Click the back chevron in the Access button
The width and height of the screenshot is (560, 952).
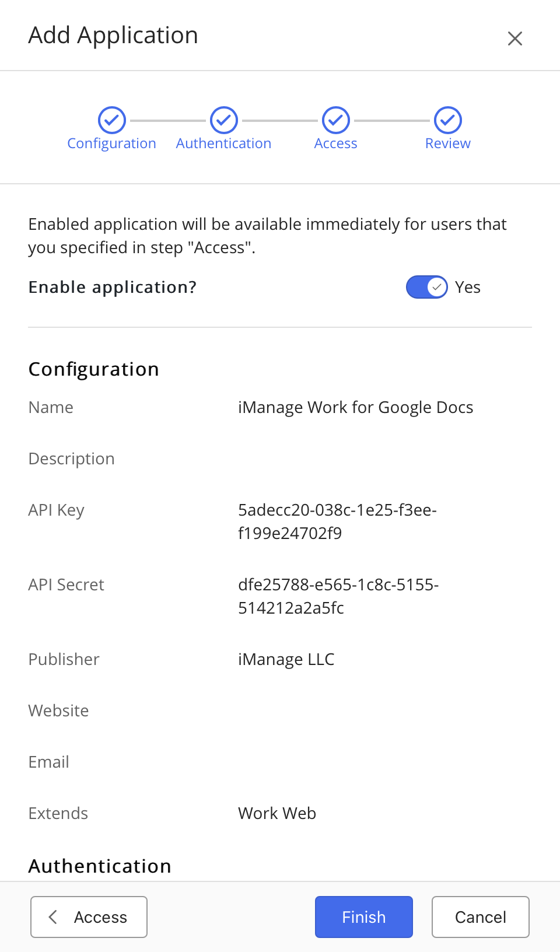53,917
